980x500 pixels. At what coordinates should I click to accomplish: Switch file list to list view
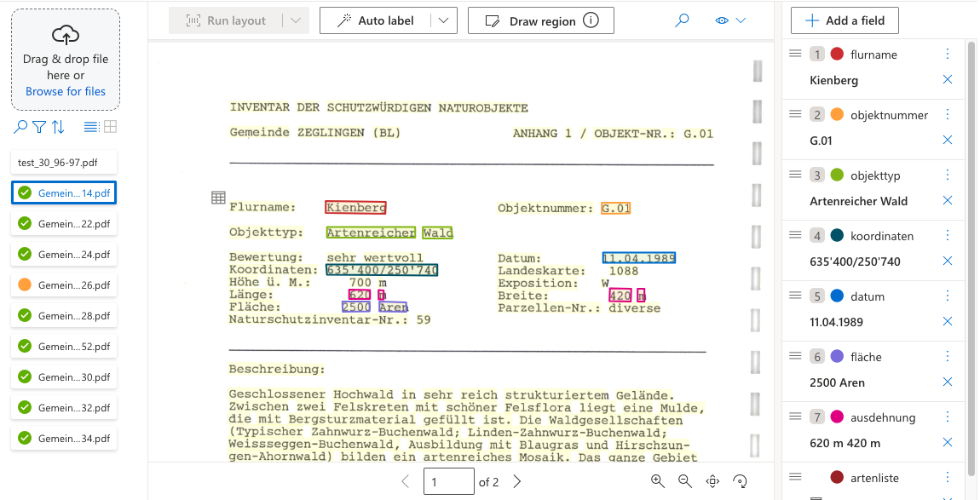coord(91,127)
